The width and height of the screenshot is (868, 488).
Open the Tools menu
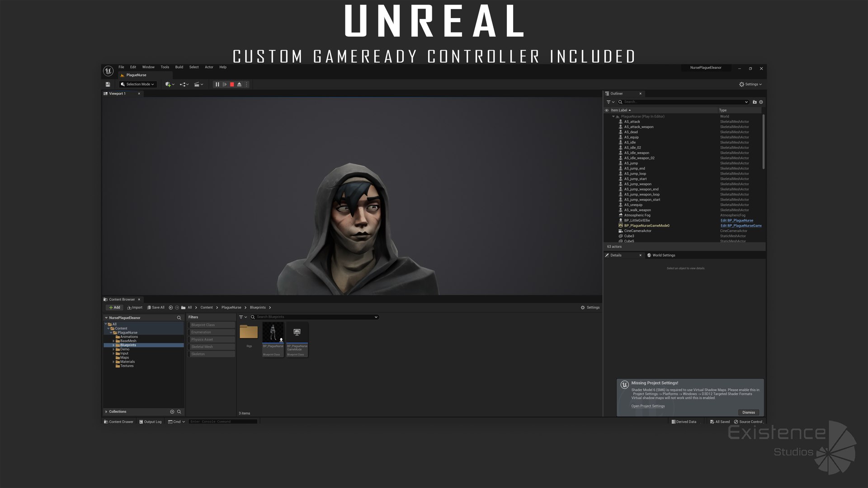[165, 67]
